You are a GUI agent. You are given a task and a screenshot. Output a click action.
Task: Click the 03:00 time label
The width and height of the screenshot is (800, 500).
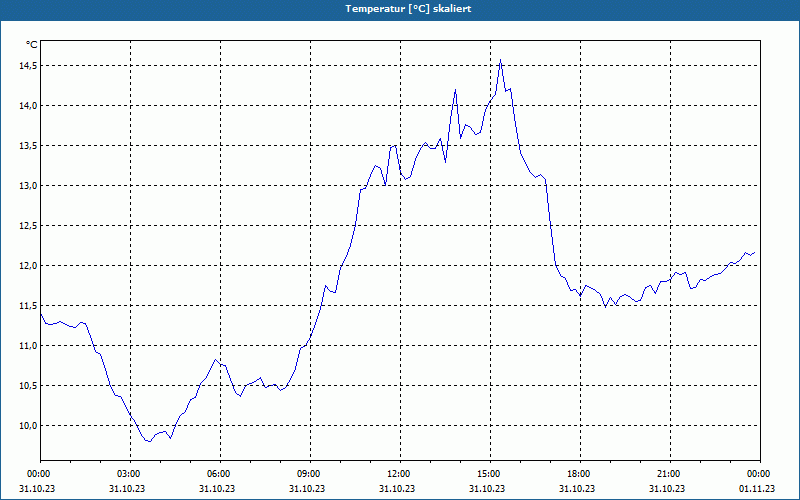pyautogui.click(x=131, y=474)
